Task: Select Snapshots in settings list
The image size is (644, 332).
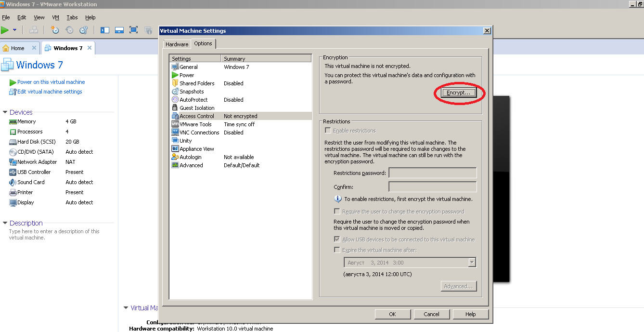Action: [x=241, y=92]
